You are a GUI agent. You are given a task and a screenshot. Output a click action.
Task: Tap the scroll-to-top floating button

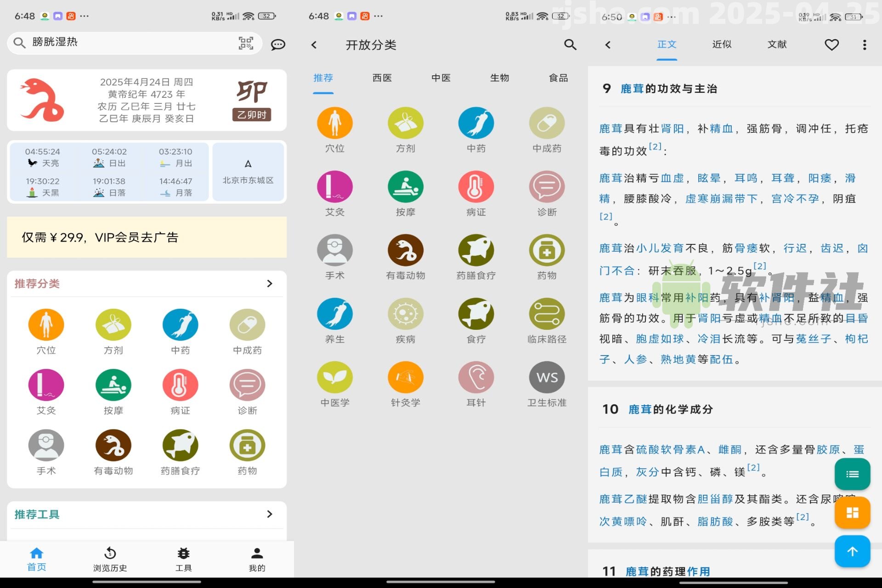(852, 551)
